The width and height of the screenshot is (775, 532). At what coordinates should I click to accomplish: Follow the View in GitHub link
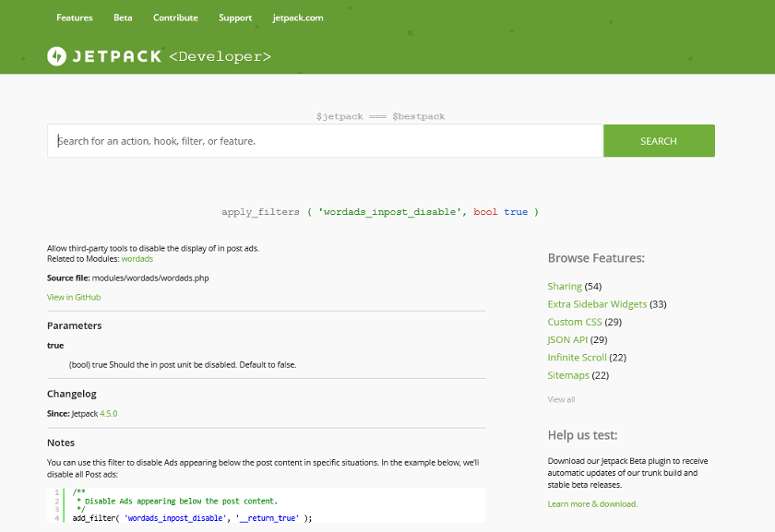click(74, 298)
